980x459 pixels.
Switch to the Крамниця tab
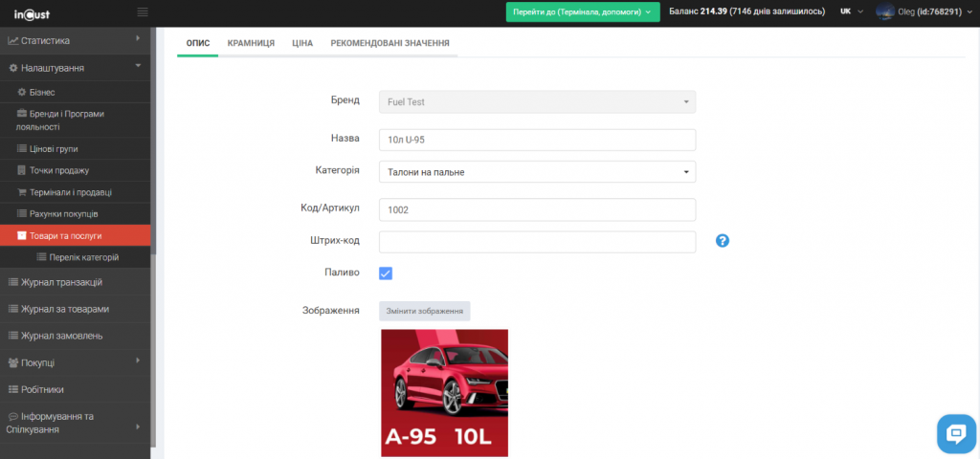pyautogui.click(x=251, y=43)
